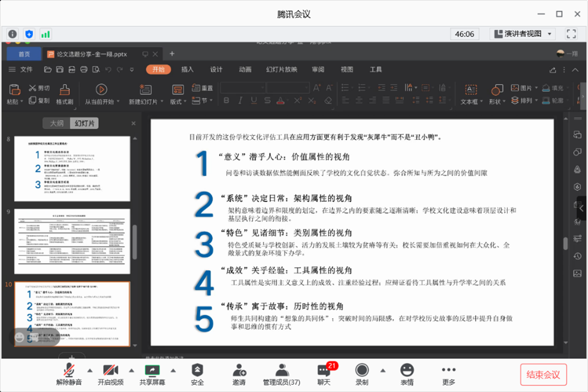Click 从当前开始 slideshow button
The height and width of the screenshot is (392, 588).
click(102, 95)
